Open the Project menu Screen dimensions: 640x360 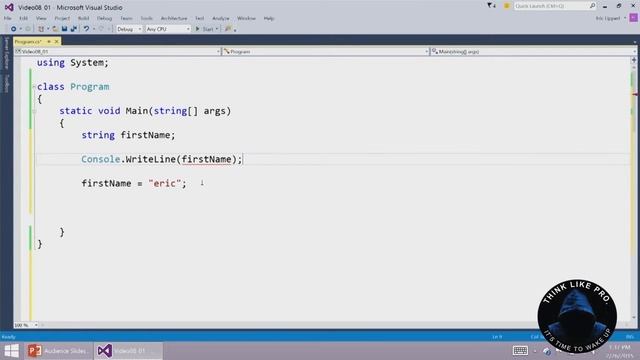point(62,18)
